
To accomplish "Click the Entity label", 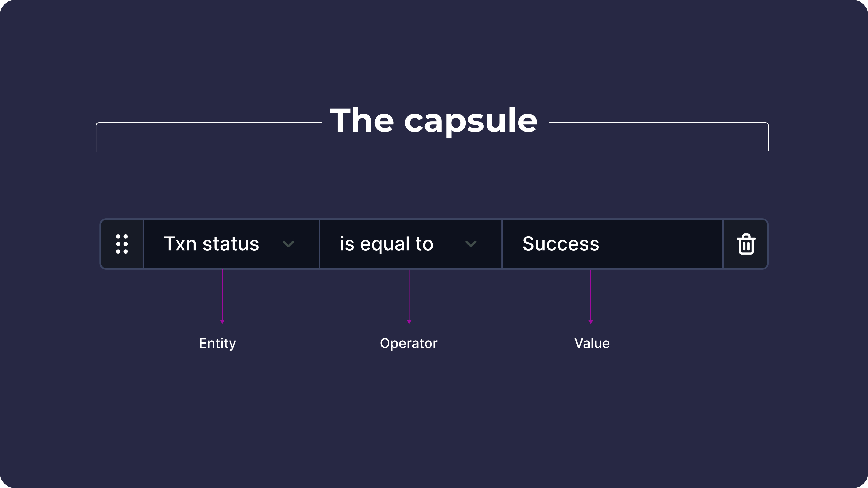I will click(217, 343).
